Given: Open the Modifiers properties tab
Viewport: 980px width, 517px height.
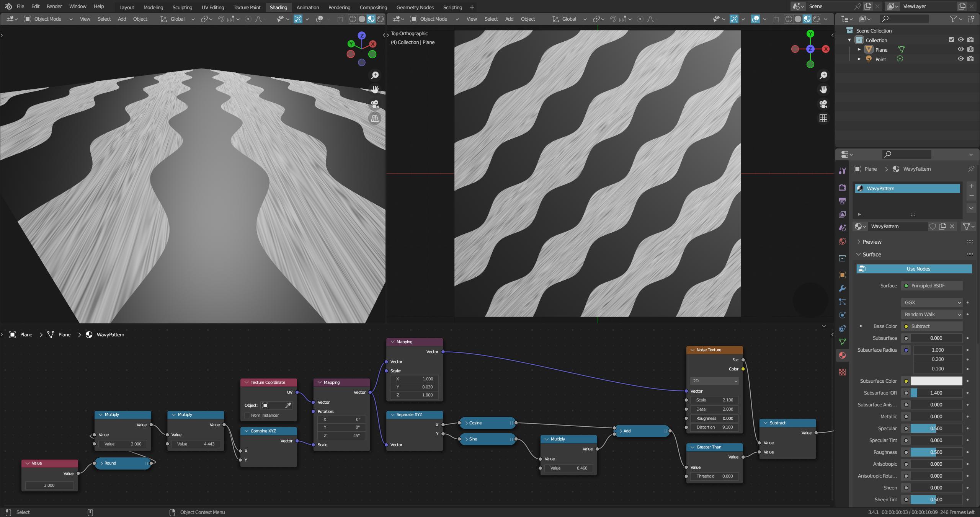Looking at the screenshot, I should [842, 288].
